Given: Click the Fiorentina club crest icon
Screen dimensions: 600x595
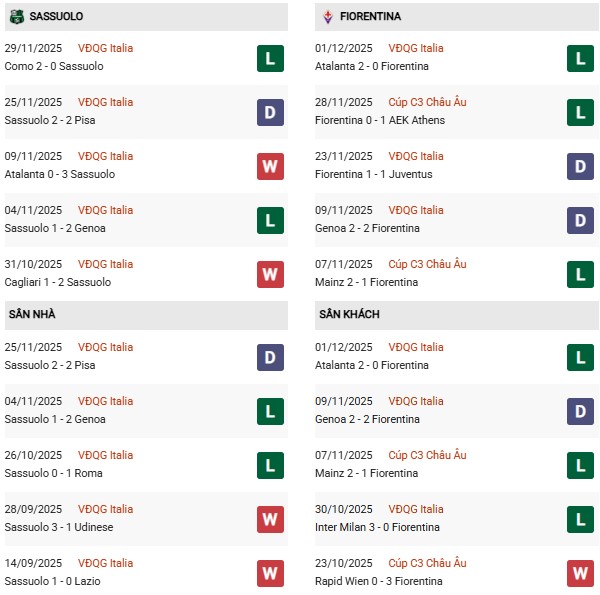Looking at the screenshot, I should 328,17.
